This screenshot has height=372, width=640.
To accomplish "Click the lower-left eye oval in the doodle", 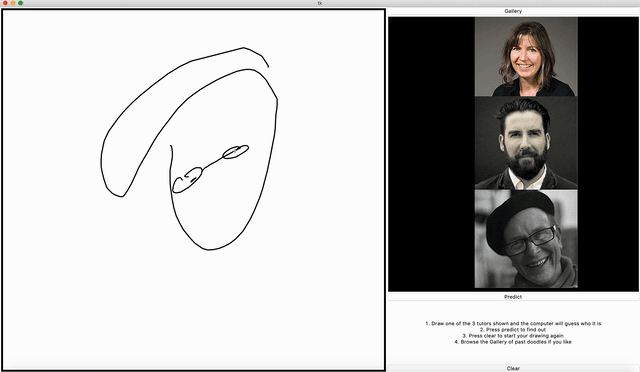I will [x=187, y=180].
